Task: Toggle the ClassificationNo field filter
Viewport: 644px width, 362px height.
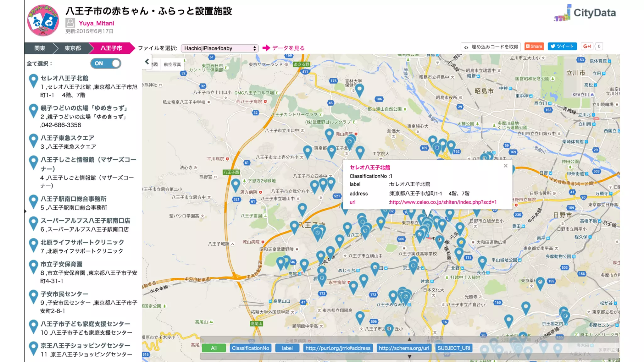Action: coord(250,348)
